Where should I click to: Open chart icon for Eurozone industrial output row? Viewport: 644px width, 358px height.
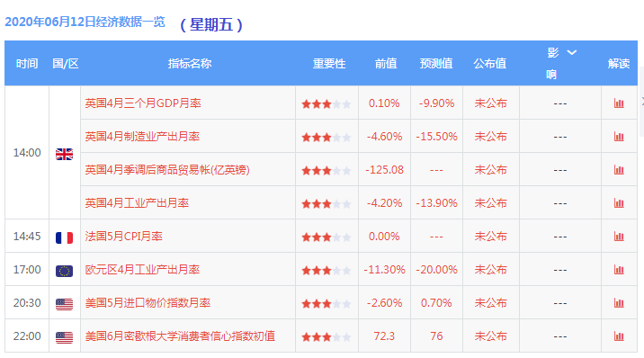click(x=619, y=269)
